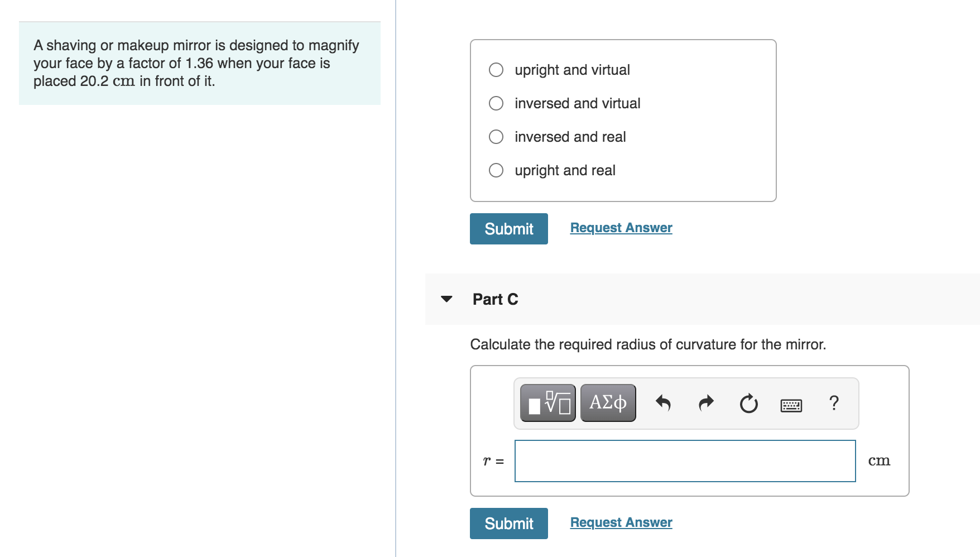Choose 'upright and real' radio button
This screenshot has width=980, height=557.
[x=496, y=170]
